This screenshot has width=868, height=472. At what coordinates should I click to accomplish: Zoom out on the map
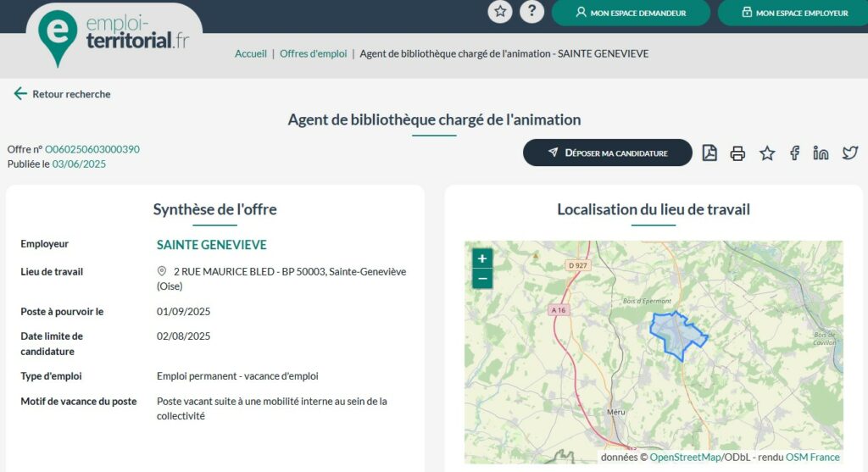482,278
